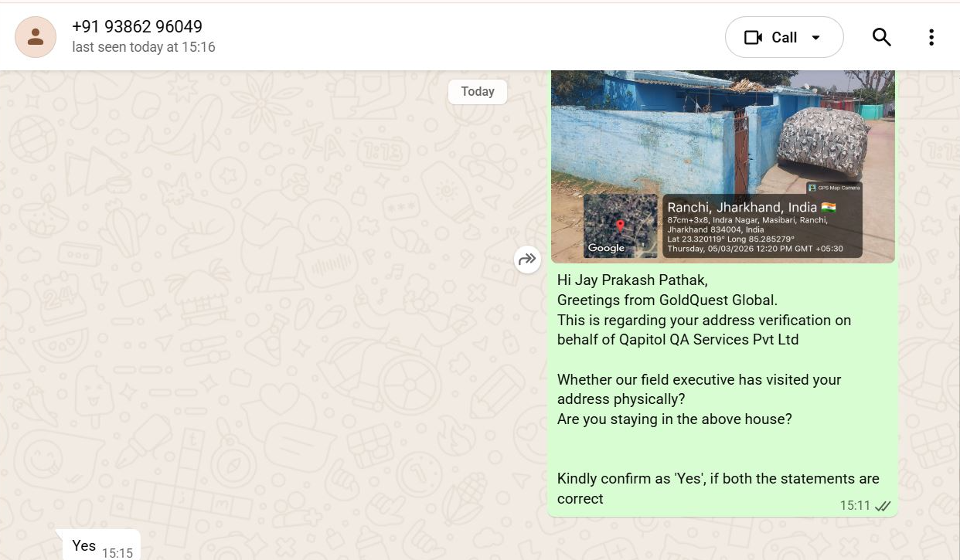Screen dimensions: 960x560
Task: Click the phone number +91 93862 96049
Action: (137, 27)
